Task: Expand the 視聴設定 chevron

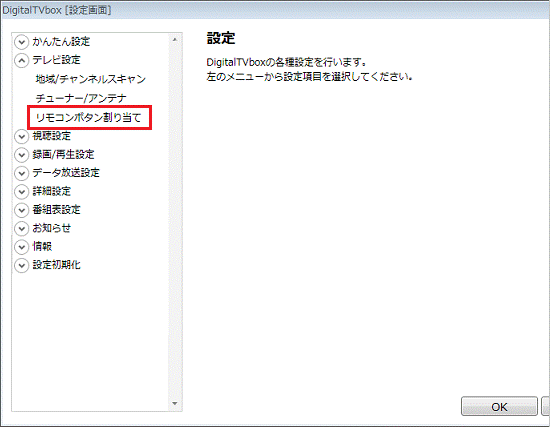Action: click(x=21, y=136)
